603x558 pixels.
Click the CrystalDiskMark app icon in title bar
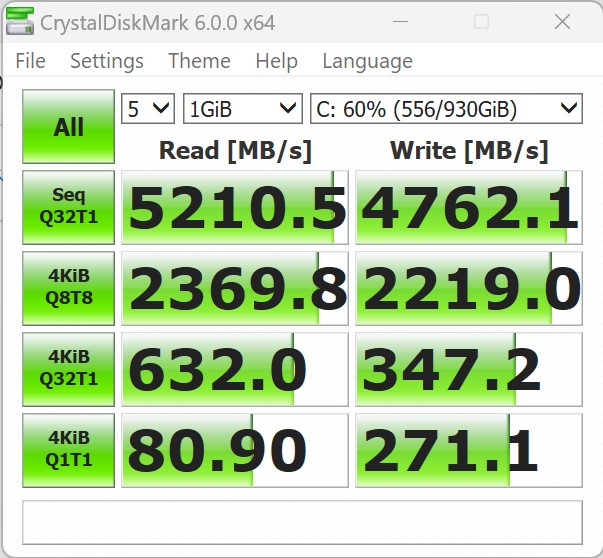pyautogui.click(x=20, y=22)
